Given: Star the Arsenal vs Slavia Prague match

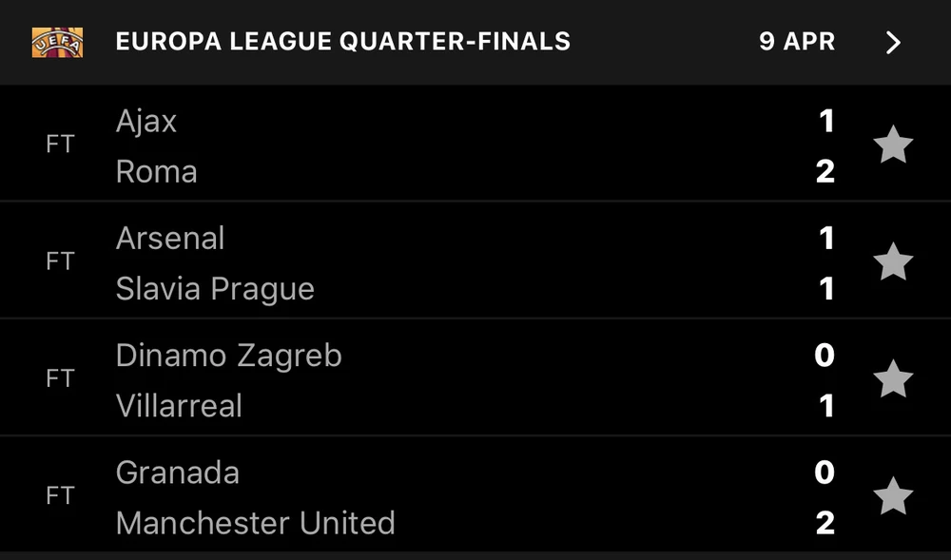Looking at the screenshot, I should 893,262.
